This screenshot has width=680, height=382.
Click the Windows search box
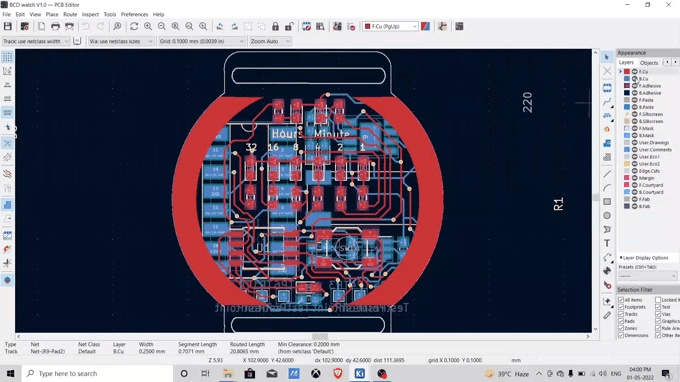tap(97, 373)
